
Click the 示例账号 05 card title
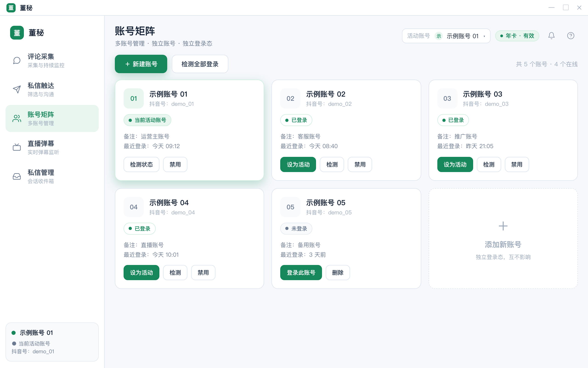pyautogui.click(x=326, y=203)
